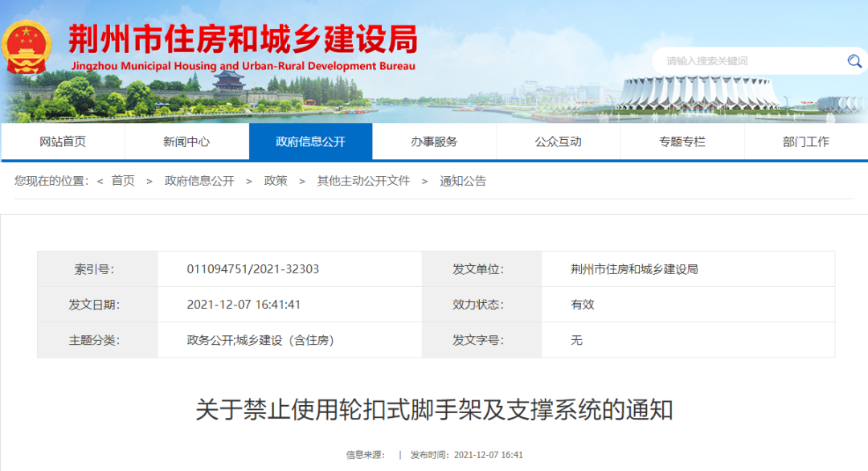Click the 荆州市住房和城乡建设局 issuing unit value
Viewport: 868px width, 471px height.
pos(634,269)
